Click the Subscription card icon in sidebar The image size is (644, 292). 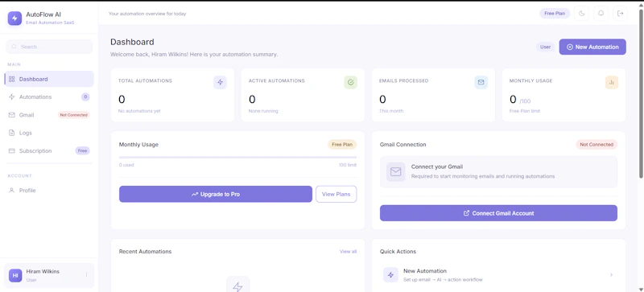coord(11,150)
